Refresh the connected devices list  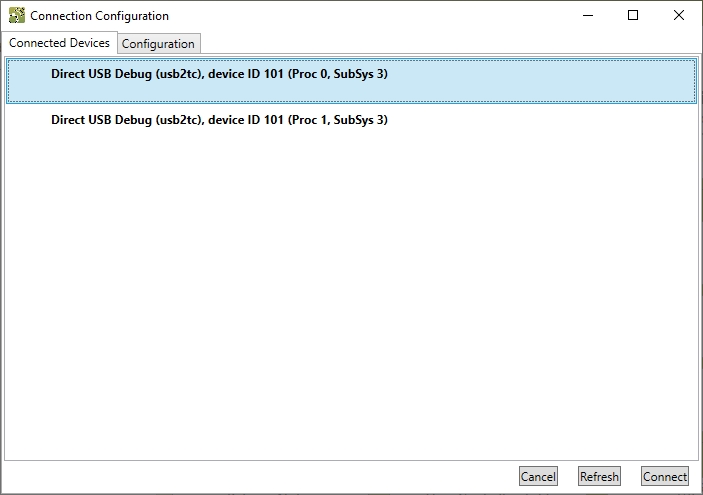click(599, 477)
